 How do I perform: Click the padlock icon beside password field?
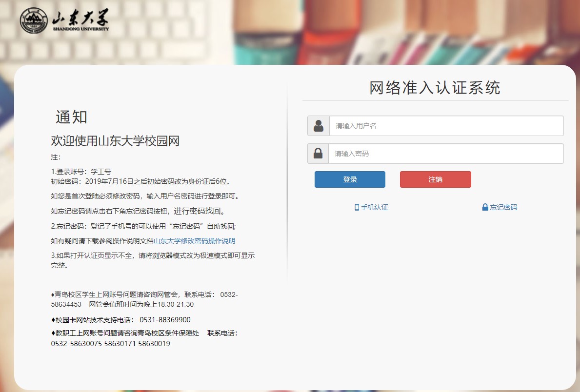point(318,154)
